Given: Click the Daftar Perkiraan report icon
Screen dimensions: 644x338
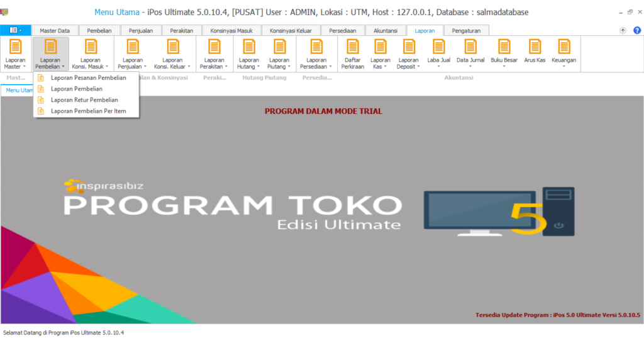Looking at the screenshot, I should 352,54.
